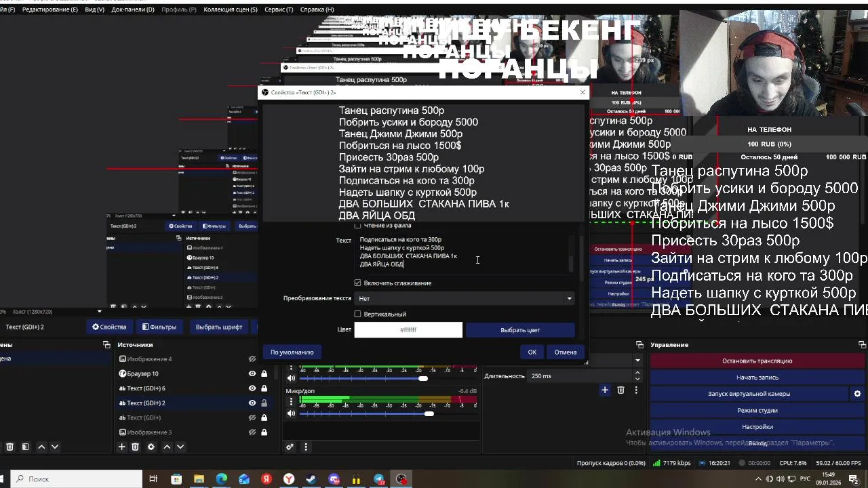Unlock the Браузер 10 source
The height and width of the screenshot is (488, 868).
[264, 373]
